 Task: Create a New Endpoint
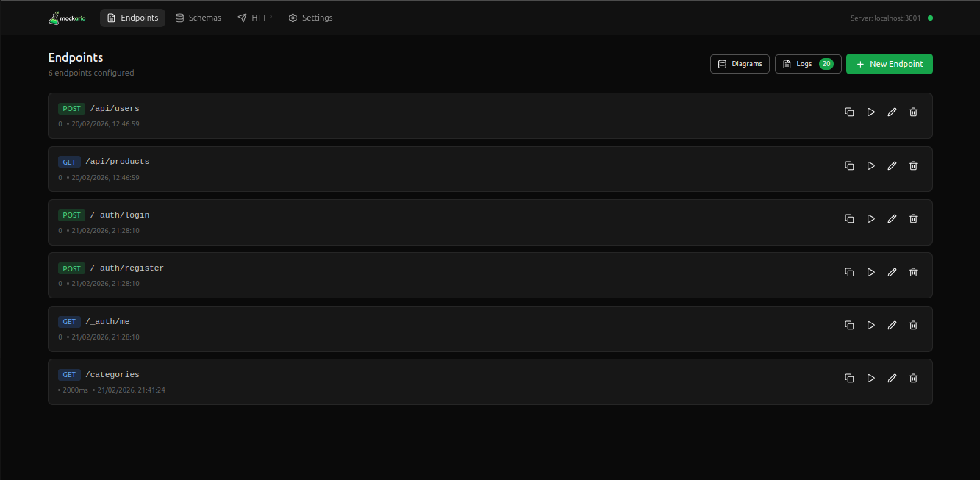(x=889, y=64)
